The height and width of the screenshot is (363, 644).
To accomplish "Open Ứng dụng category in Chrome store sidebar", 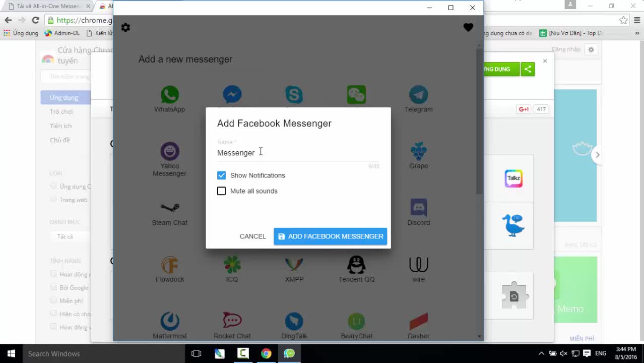I will 65,97.
